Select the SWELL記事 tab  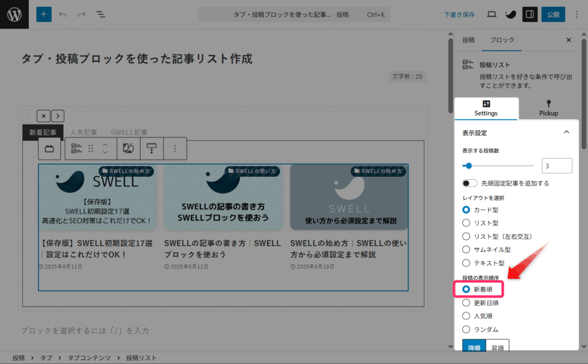pyautogui.click(x=129, y=132)
